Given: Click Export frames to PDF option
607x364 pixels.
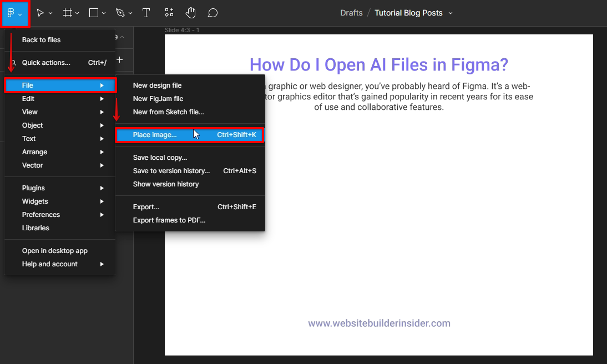Looking at the screenshot, I should point(169,220).
